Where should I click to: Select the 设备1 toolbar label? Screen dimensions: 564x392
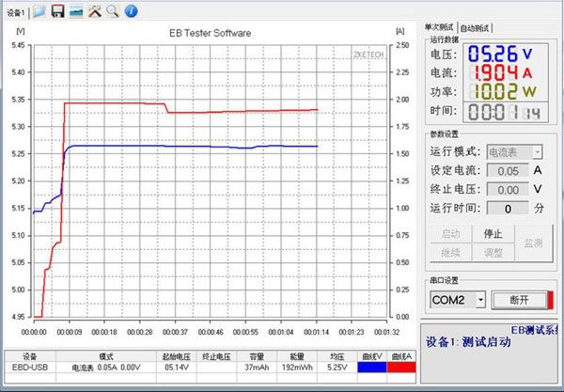click(x=15, y=13)
